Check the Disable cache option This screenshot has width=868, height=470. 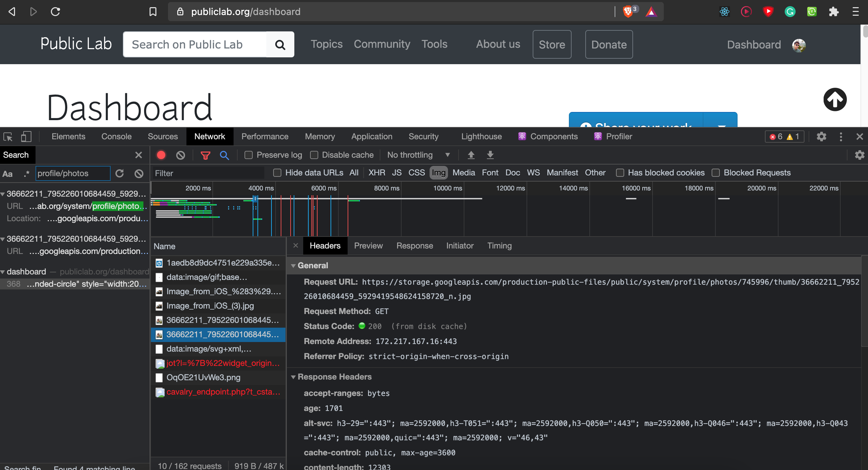point(314,155)
